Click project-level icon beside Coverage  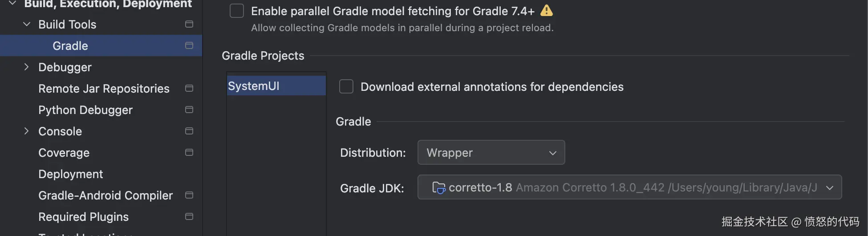(189, 152)
